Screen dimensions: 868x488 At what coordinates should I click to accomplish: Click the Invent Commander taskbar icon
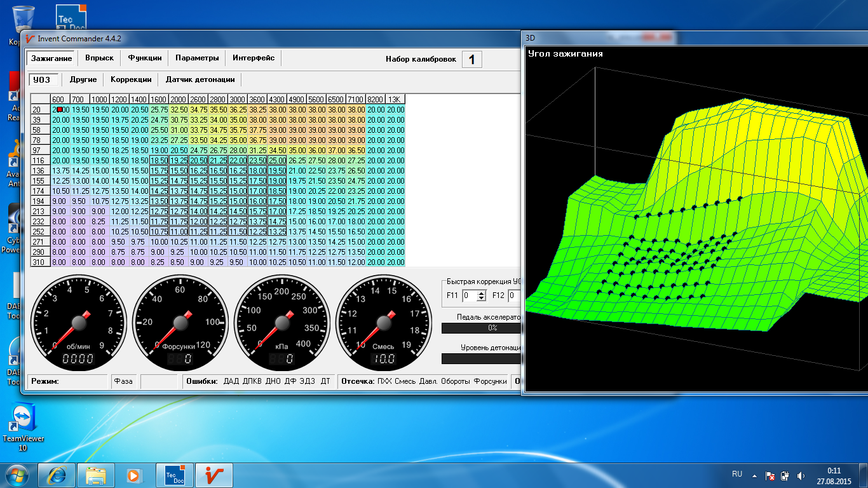pyautogui.click(x=214, y=475)
